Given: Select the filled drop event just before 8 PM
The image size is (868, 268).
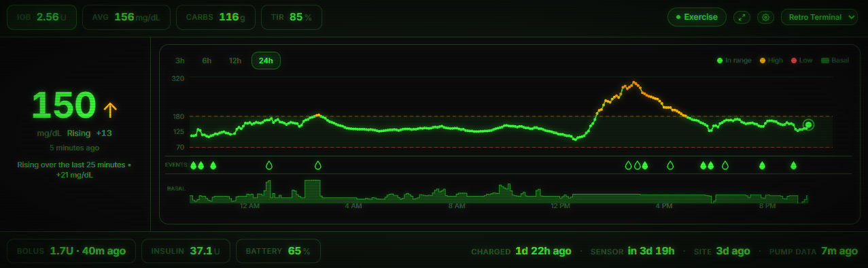Looking at the screenshot, I should [x=762, y=165].
